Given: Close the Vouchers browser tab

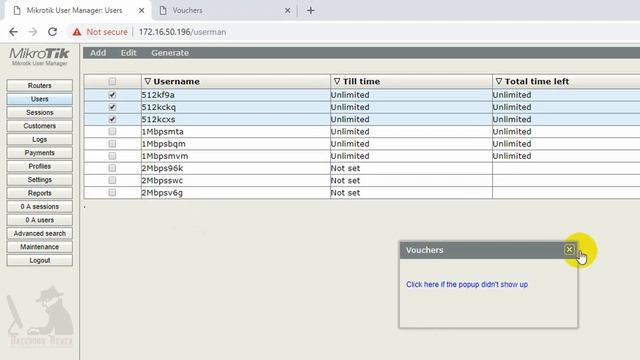Looking at the screenshot, I should point(287,11).
